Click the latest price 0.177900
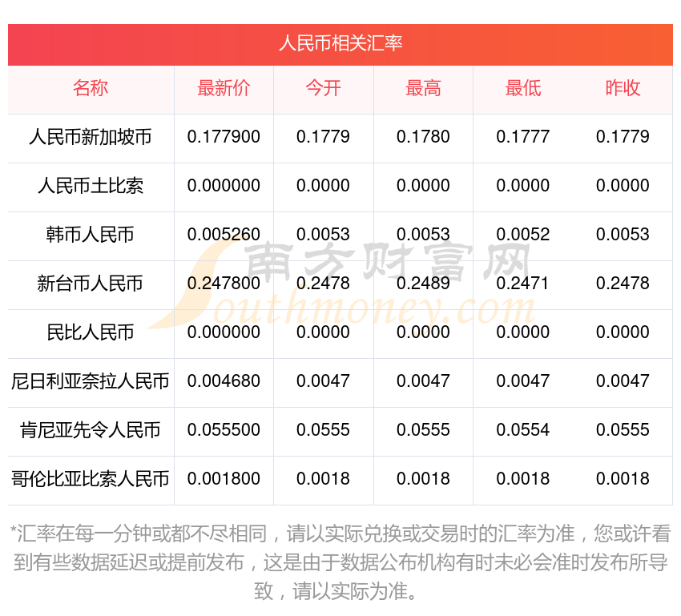 click(224, 137)
